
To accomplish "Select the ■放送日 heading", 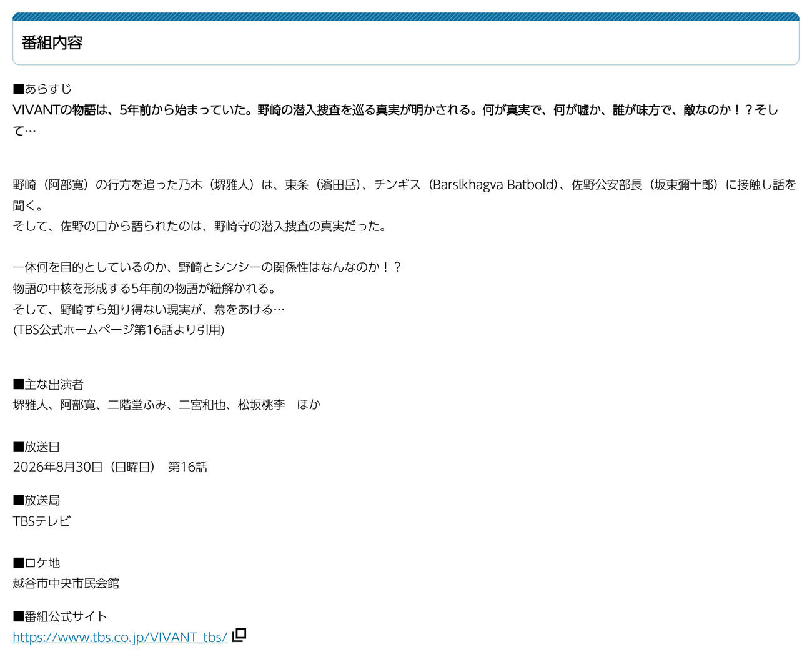I will point(36,447).
